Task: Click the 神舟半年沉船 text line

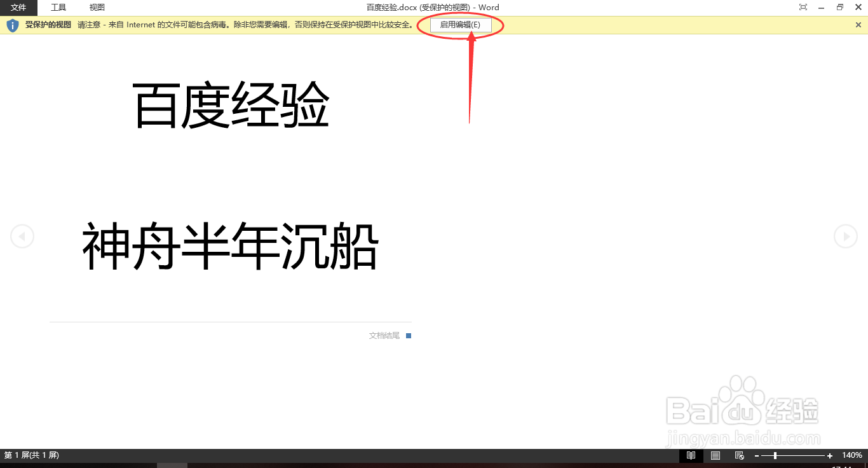Action: click(231, 247)
